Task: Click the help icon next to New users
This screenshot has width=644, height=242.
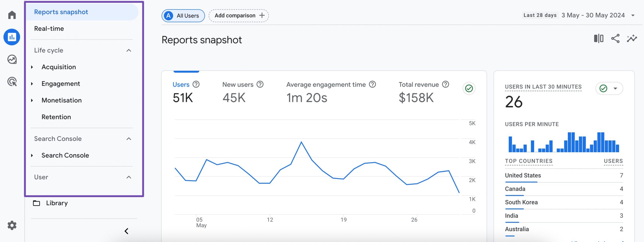Action: [260, 84]
